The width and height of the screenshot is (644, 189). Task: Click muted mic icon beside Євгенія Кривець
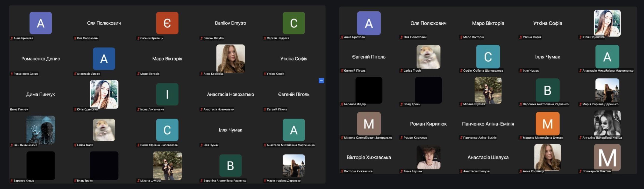coord(138,38)
